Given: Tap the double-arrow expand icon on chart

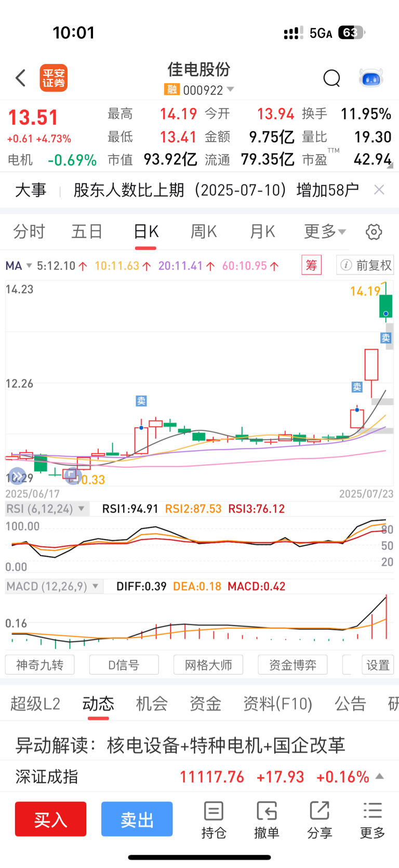Looking at the screenshot, I should point(17,476).
